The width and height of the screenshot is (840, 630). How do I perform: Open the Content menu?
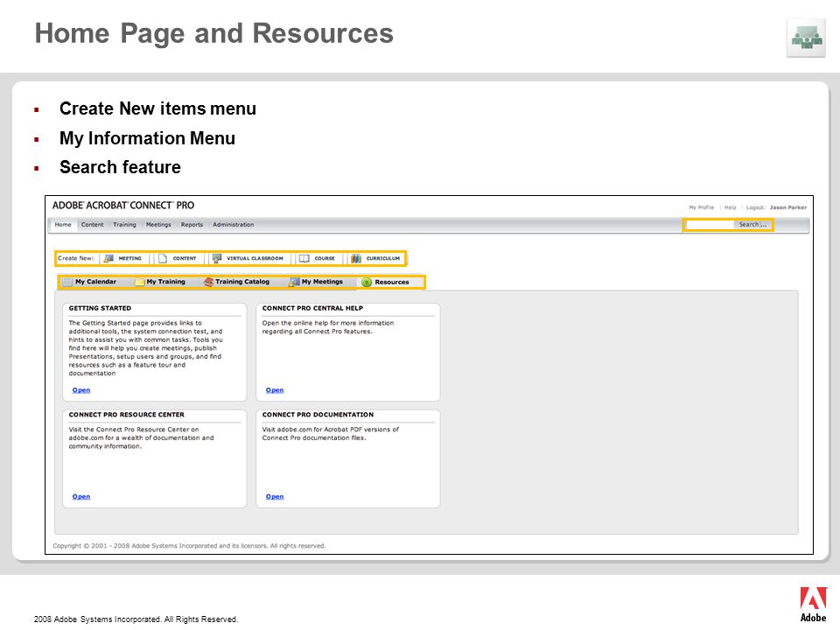92,225
